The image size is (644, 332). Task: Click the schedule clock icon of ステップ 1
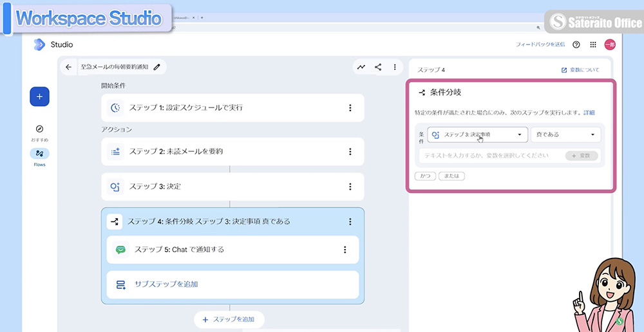click(x=115, y=108)
